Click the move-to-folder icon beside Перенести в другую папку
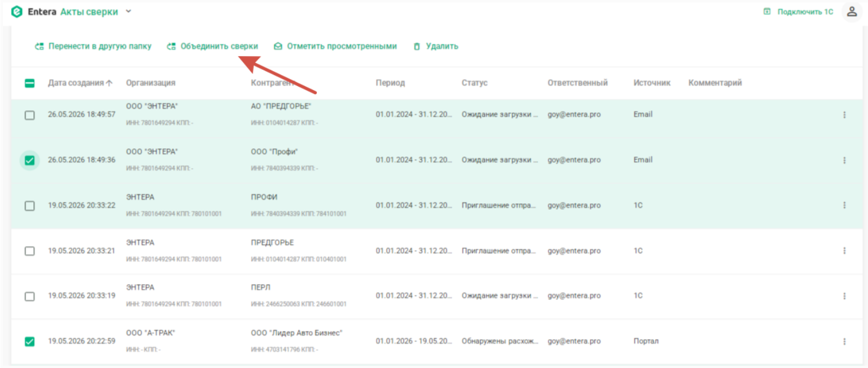 pyautogui.click(x=39, y=46)
